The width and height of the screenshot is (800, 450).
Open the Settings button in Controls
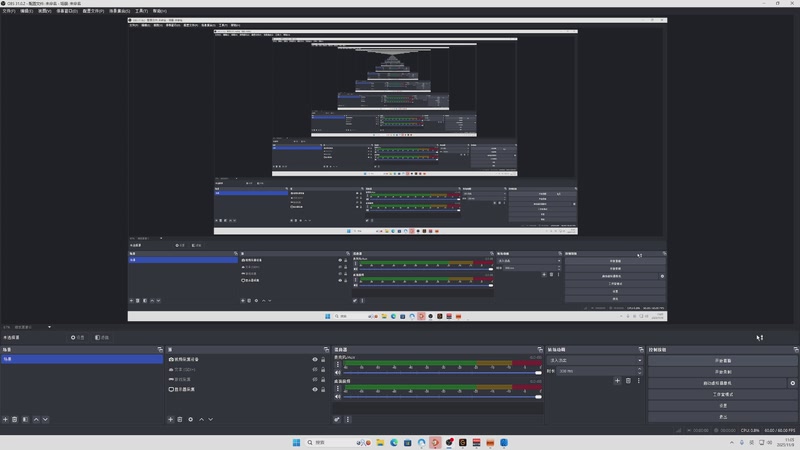click(722, 406)
